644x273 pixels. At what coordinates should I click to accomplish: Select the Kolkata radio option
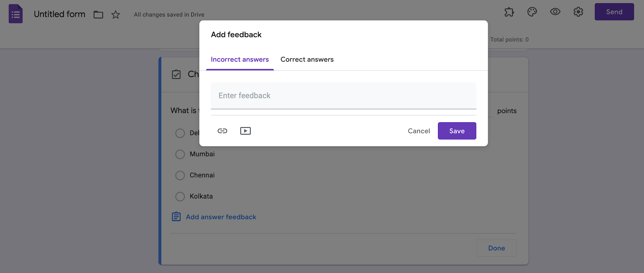pos(180,197)
